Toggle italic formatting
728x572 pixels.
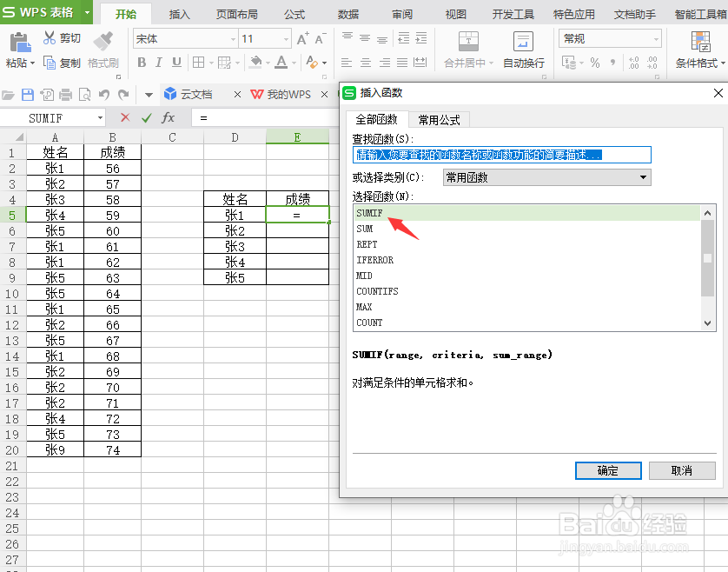[160, 63]
